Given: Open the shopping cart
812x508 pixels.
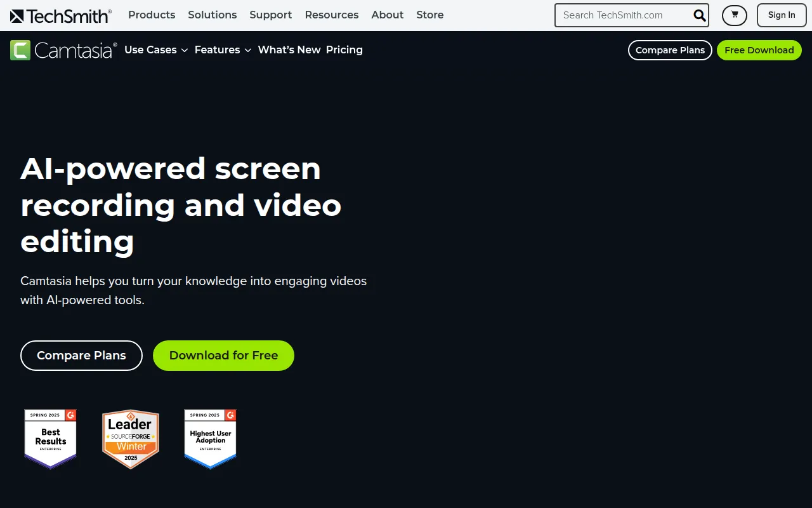Looking at the screenshot, I should pyautogui.click(x=734, y=15).
